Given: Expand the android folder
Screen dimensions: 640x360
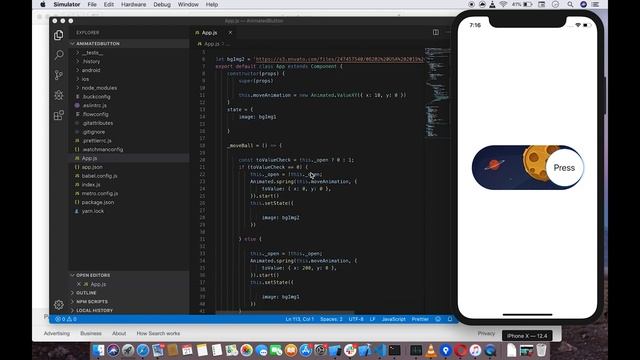Looking at the screenshot, I should (x=129, y=70).
